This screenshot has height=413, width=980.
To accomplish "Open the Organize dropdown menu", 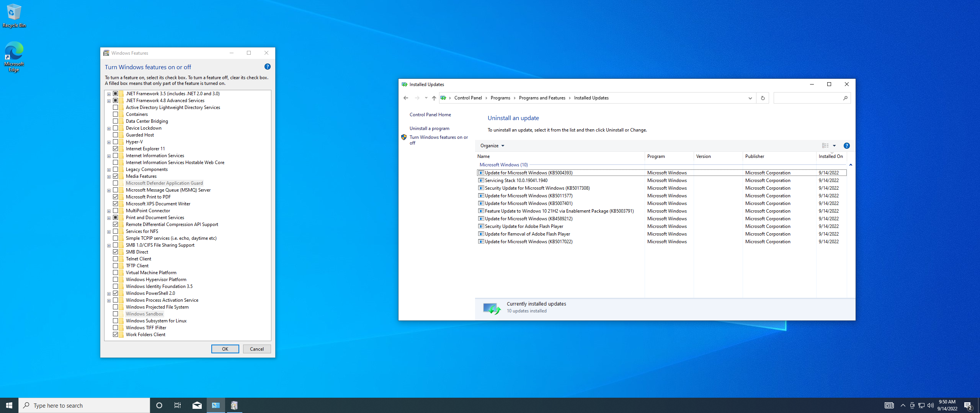I will pos(492,146).
